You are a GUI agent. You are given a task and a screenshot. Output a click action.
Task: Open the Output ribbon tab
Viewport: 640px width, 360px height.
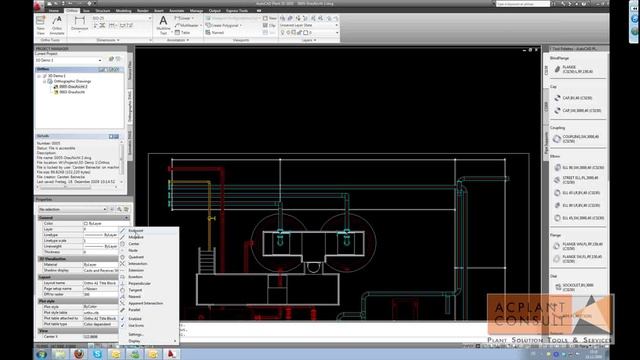click(214, 11)
